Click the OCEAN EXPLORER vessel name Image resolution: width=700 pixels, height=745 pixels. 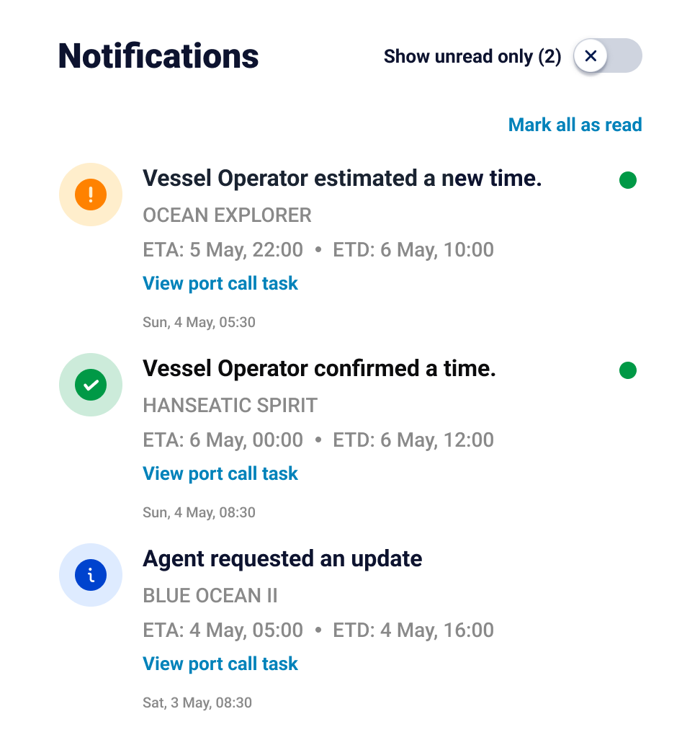click(x=227, y=215)
